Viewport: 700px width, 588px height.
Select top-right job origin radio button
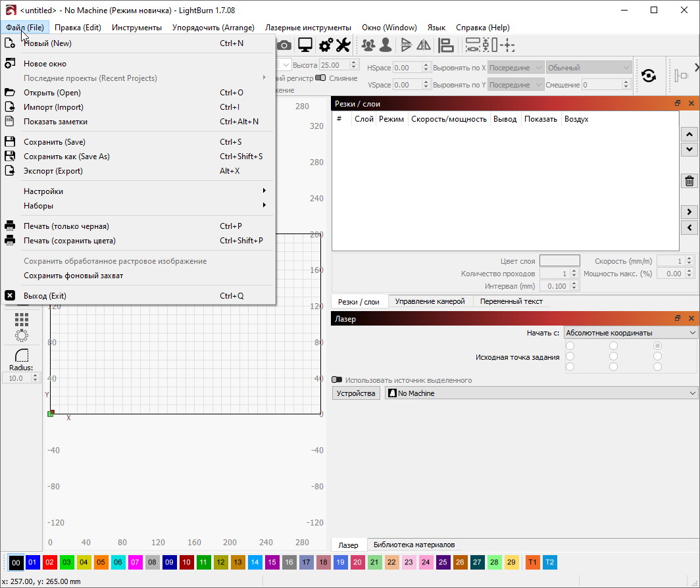click(x=657, y=345)
